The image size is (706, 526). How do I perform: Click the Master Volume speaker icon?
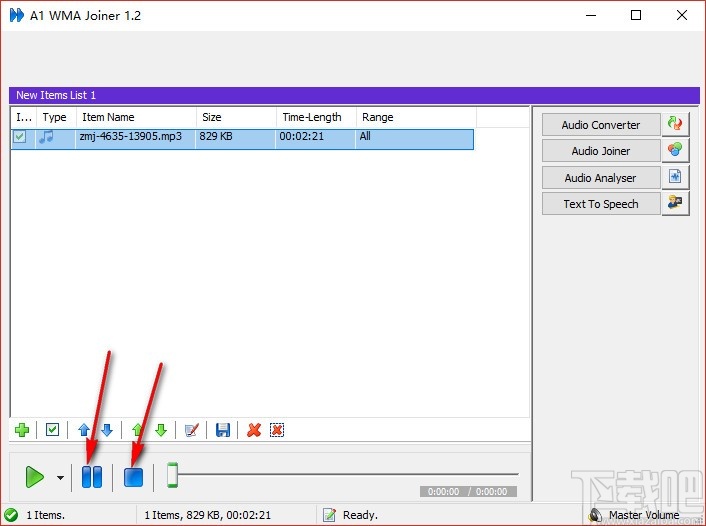pos(596,515)
